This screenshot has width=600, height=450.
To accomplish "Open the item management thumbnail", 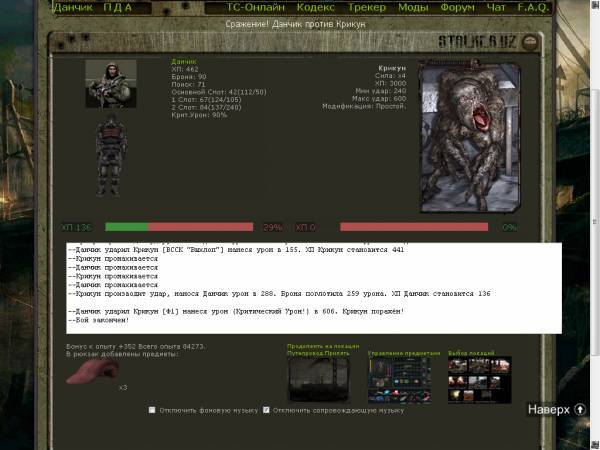I will [x=399, y=379].
